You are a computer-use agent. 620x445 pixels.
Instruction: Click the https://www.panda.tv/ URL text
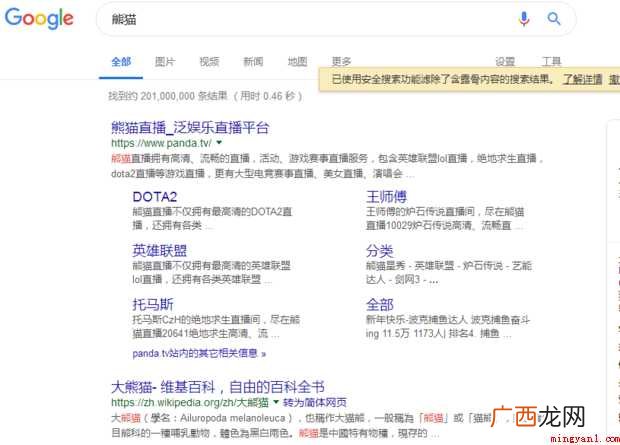pyautogui.click(x=161, y=143)
